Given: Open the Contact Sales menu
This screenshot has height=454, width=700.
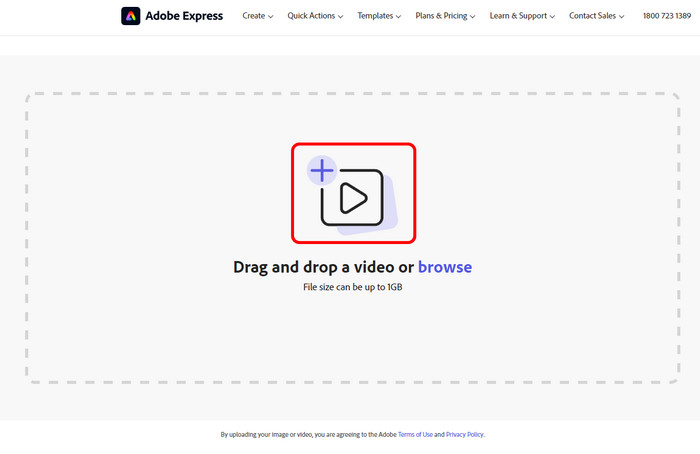Looking at the screenshot, I should click(596, 16).
